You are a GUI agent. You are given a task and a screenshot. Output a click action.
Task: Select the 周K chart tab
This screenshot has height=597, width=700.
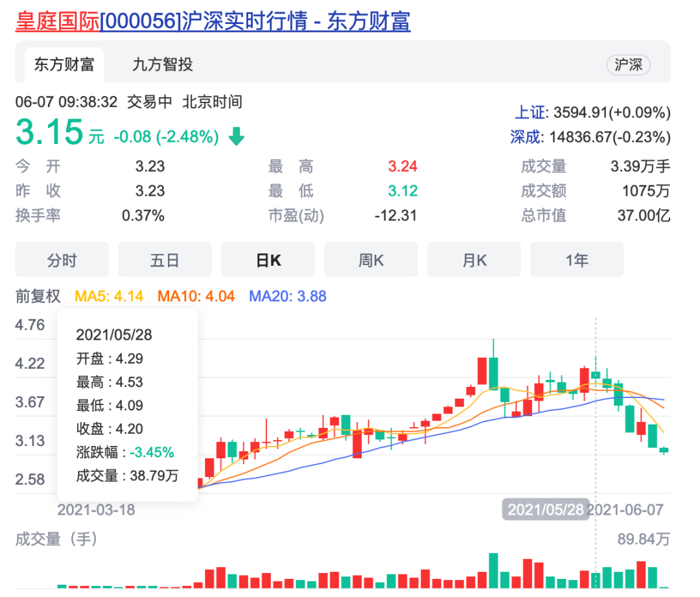(371, 259)
